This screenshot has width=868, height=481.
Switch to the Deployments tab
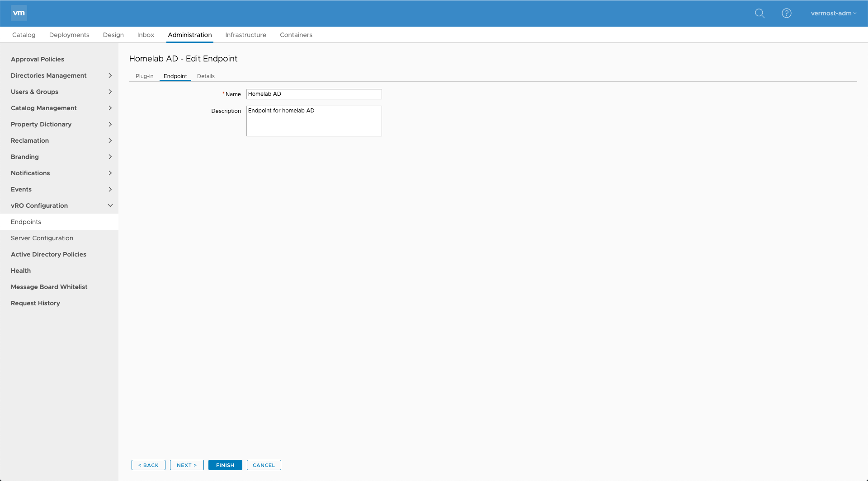(69, 35)
